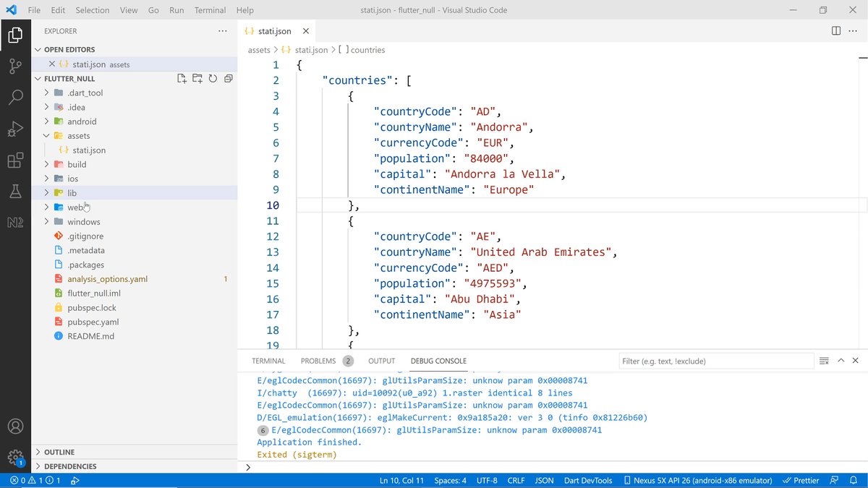
Task: Open the Extensions view
Action: pos(15,160)
